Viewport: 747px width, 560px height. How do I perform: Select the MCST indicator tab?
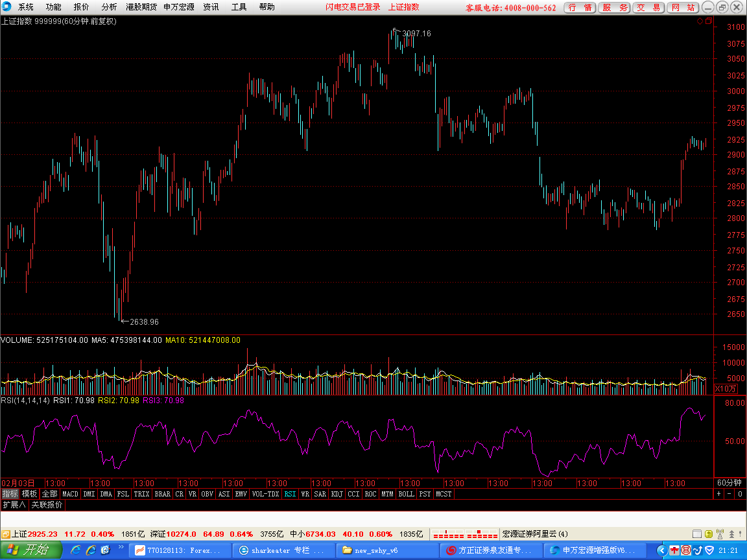pyautogui.click(x=444, y=494)
